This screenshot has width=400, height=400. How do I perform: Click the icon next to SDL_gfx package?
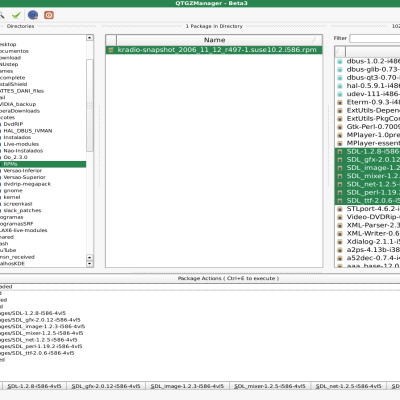tap(340, 160)
